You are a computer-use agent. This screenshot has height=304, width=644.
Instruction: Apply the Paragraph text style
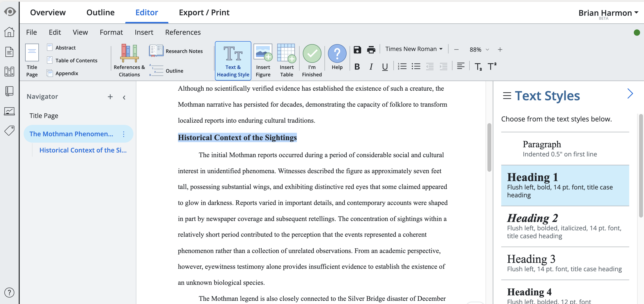point(565,149)
